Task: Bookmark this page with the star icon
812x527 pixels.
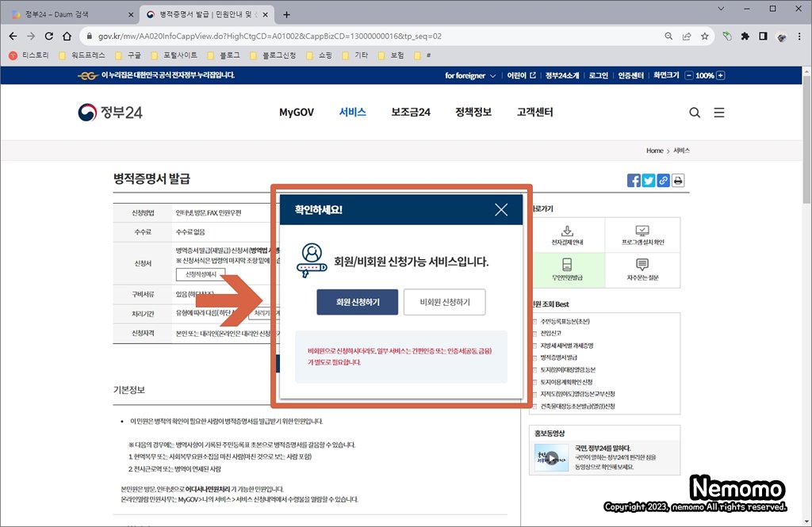Action: point(704,36)
